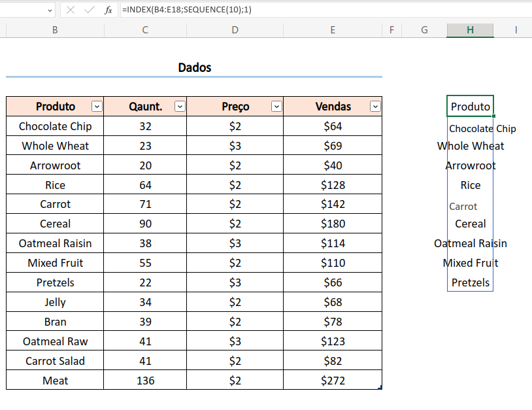
Task: Click the Cancel X icon in formula bar
Action: (x=71, y=10)
